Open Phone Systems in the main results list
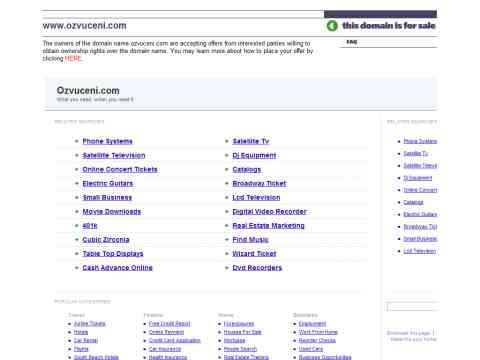 pos(107,141)
